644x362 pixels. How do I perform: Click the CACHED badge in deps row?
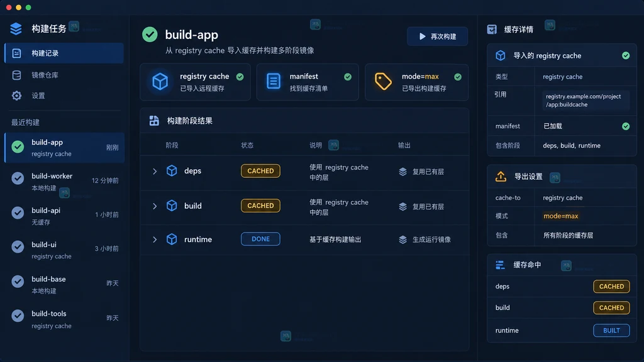[260, 171]
